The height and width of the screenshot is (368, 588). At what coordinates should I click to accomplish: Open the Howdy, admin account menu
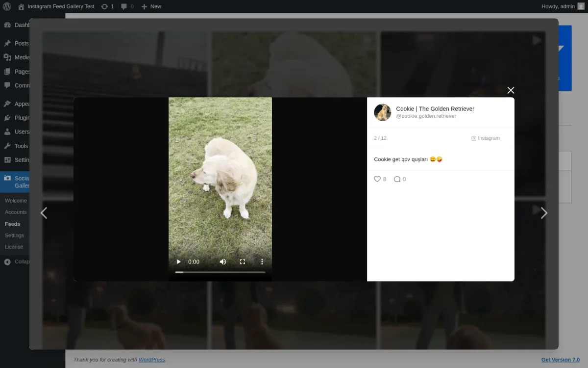pyautogui.click(x=563, y=6)
